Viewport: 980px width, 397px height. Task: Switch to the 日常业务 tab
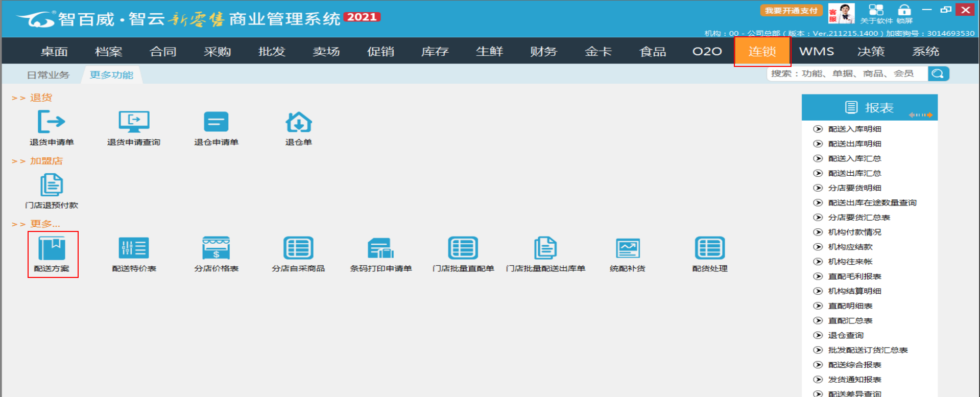coord(48,75)
